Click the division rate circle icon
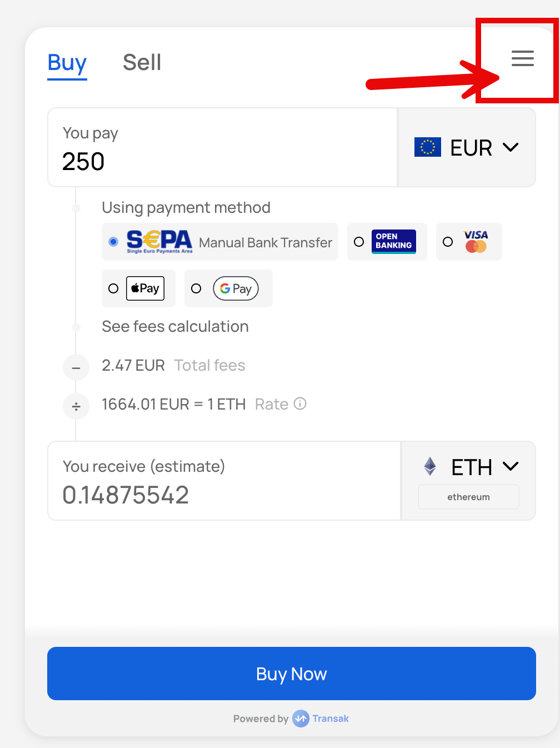Image resolution: width=560 pixels, height=748 pixels. pos(76,406)
